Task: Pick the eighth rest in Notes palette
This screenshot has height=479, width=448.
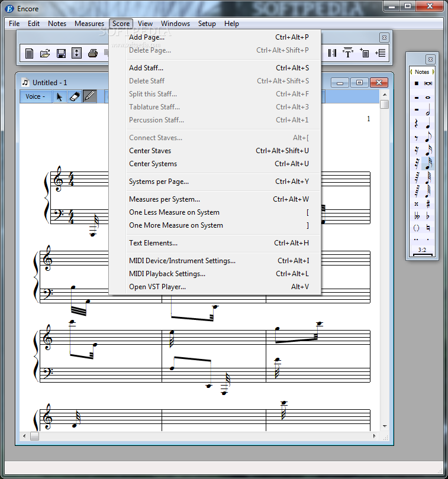Action: click(416, 138)
